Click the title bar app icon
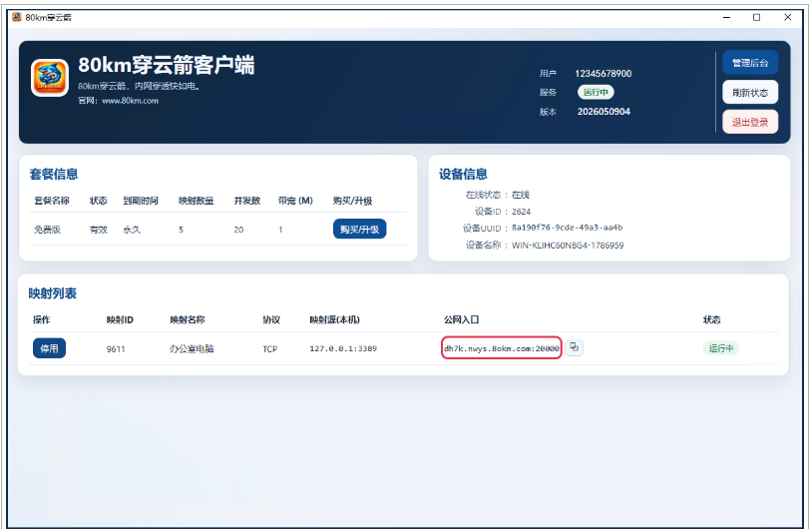Viewport: 812px width, 529px height. click(x=17, y=17)
